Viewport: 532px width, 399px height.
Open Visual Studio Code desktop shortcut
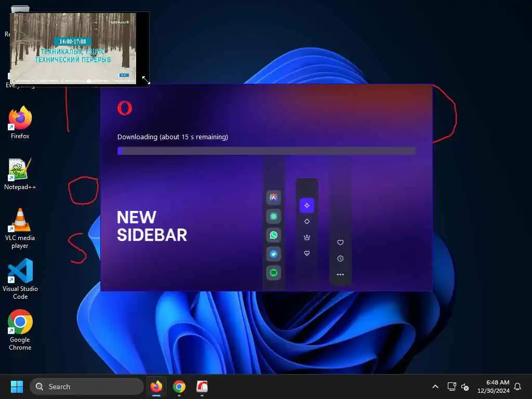point(20,279)
